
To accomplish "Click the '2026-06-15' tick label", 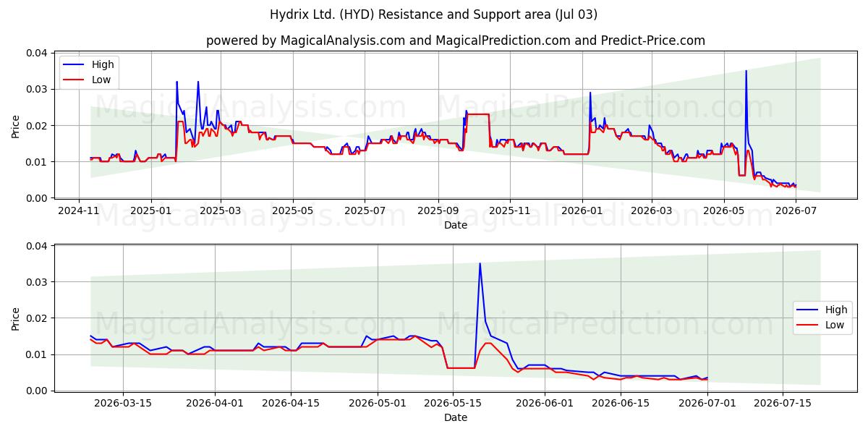I will tap(621, 403).
